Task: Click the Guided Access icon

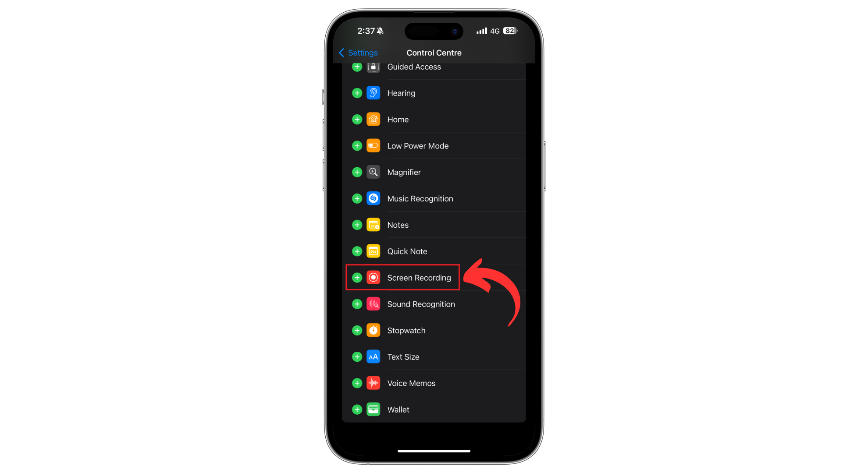Action: [x=373, y=67]
